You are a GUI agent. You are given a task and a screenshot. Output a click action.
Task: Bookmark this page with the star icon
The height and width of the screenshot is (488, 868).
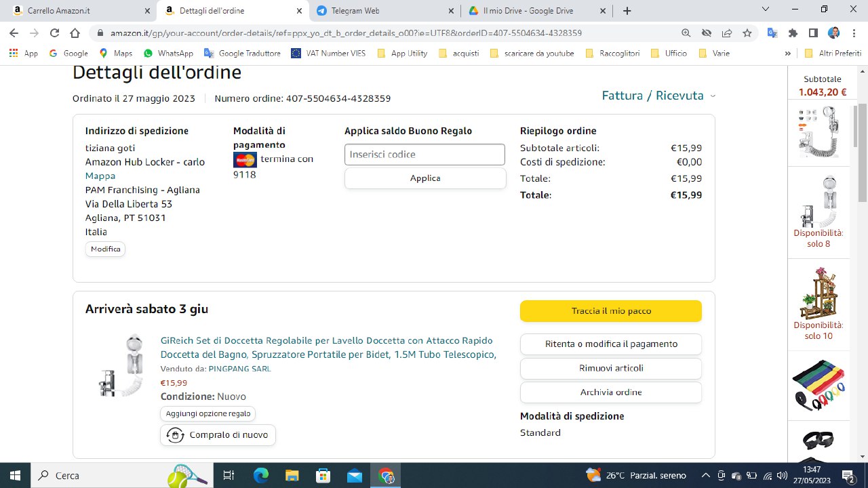pyautogui.click(x=747, y=33)
